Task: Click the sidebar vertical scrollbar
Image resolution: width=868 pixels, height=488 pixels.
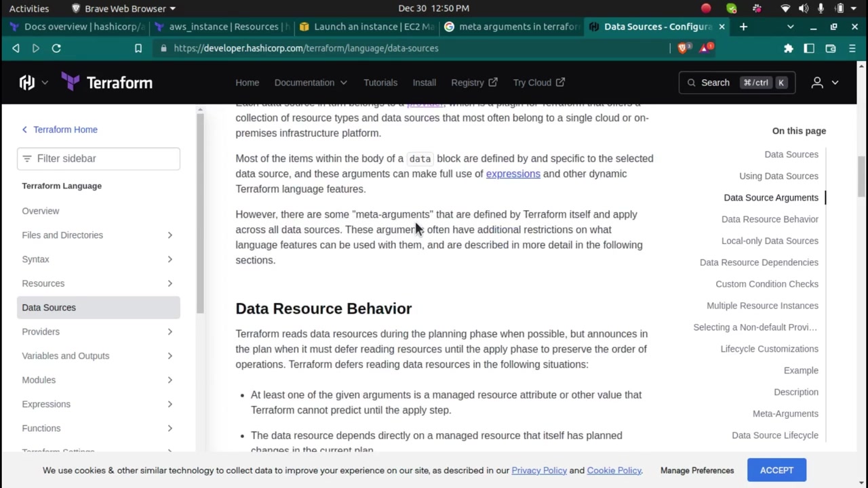Action: click(200, 213)
